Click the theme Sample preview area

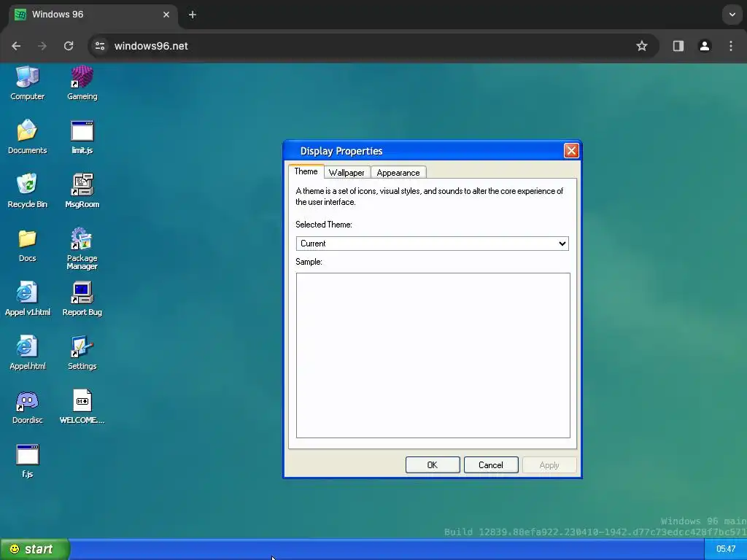[x=433, y=355]
